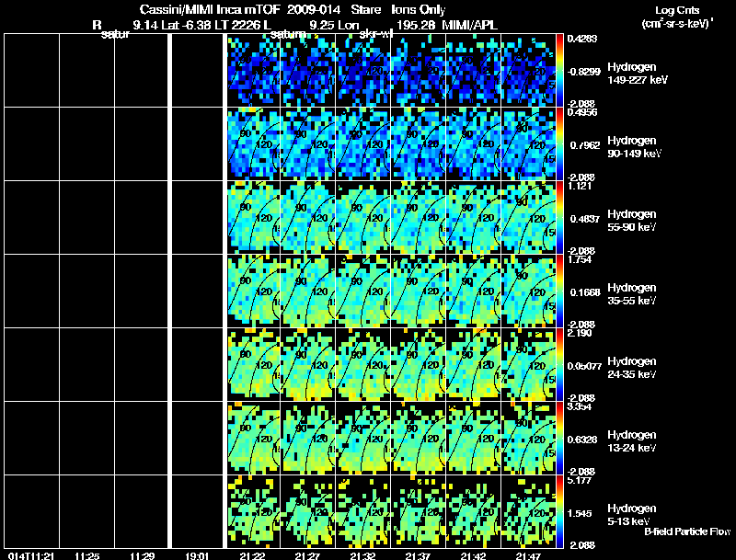
Task: Click the 'Hydrogen 90-149 keV' row label
Action: pos(634,147)
